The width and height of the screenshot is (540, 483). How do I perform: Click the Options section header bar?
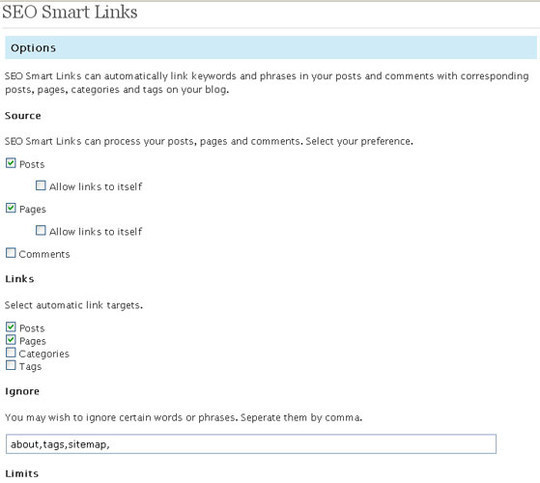pos(271,48)
